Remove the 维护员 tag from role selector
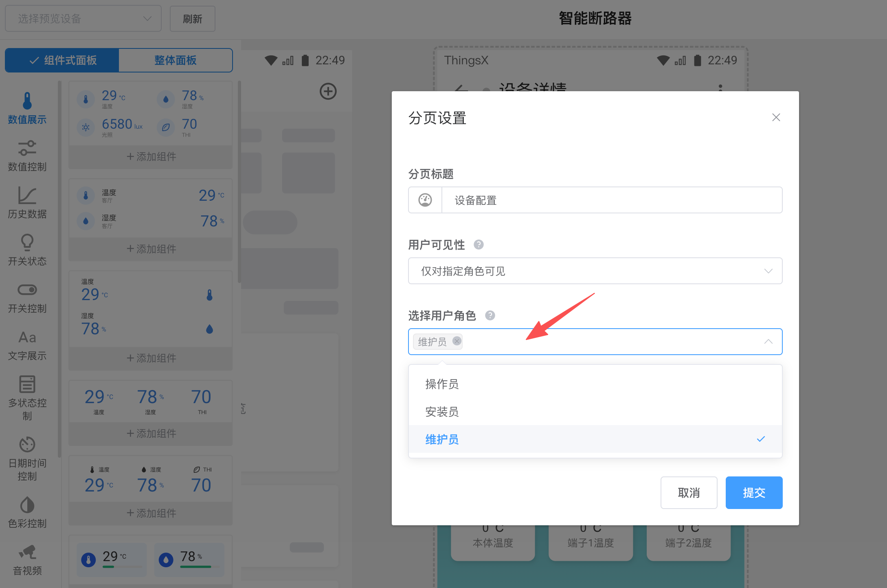The height and width of the screenshot is (588, 887). coord(457,341)
